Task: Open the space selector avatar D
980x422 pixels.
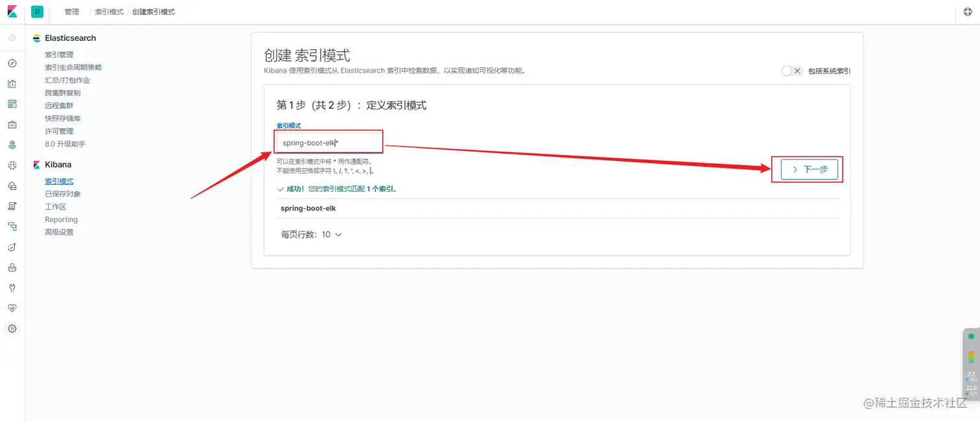Action: tap(37, 12)
